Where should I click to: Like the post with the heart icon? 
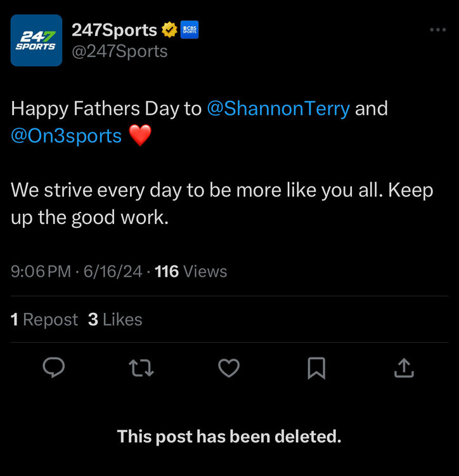(x=229, y=367)
